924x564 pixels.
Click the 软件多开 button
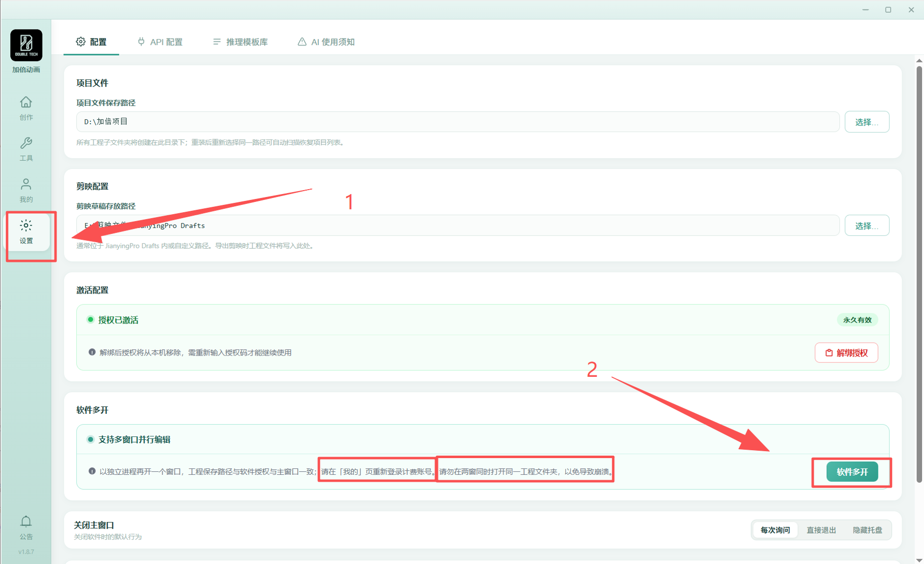click(852, 472)
